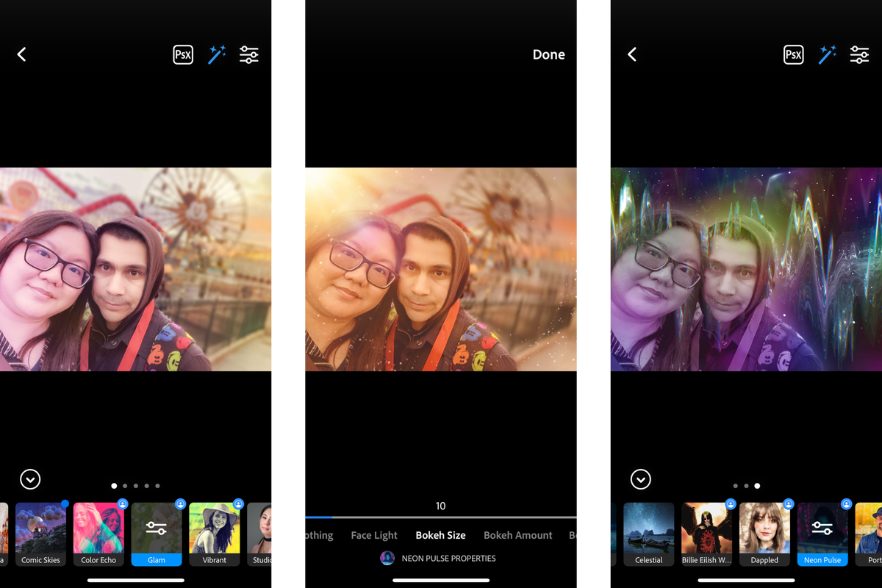Open the edit adjustments sliders icon
Screen dimensions: 882x588
(249, 54)
